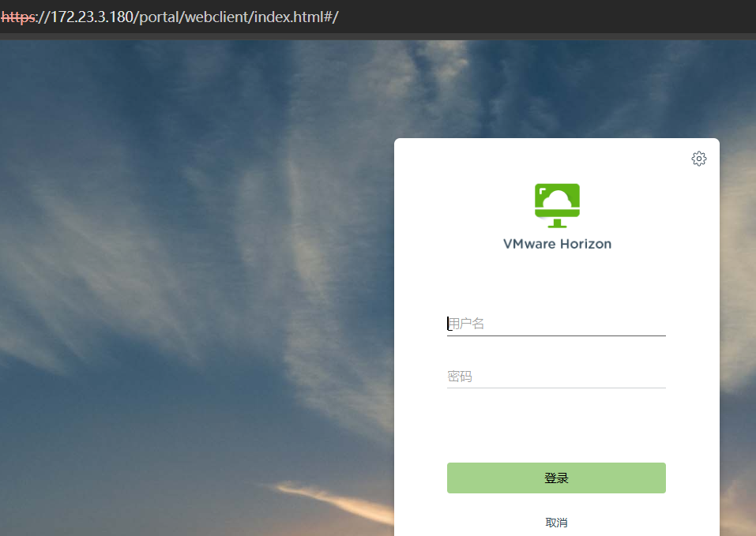
Task: Click the white cloud inside the logo
Action: [558, 198]
